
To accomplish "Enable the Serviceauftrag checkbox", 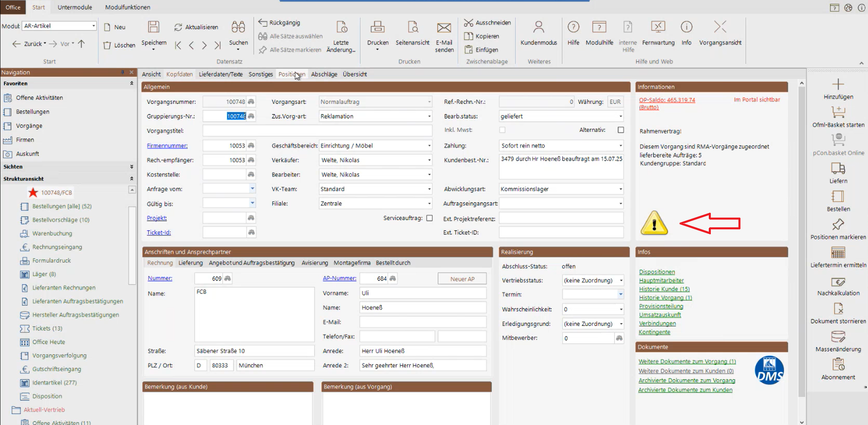I will [x=429, y=218].
